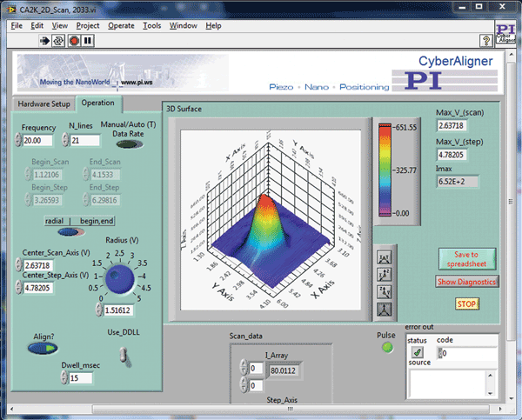Open the Project menu

click(x=88, y=25)
